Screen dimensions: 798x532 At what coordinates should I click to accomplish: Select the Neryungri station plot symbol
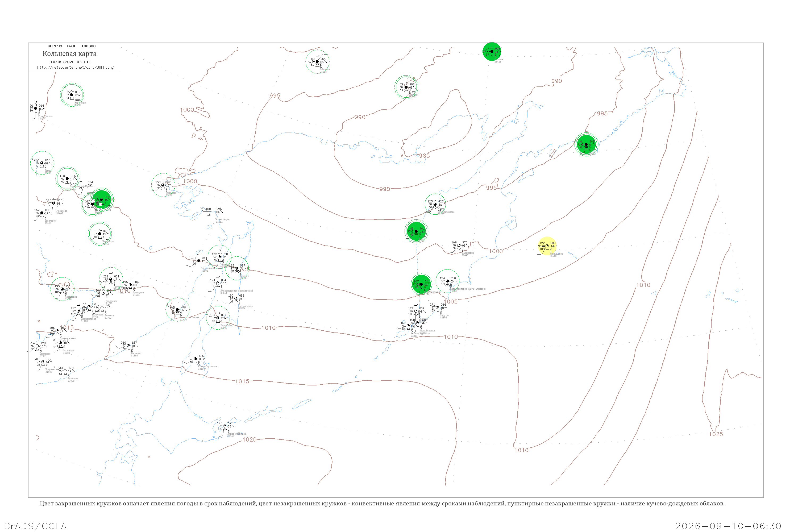coord(72,95)
